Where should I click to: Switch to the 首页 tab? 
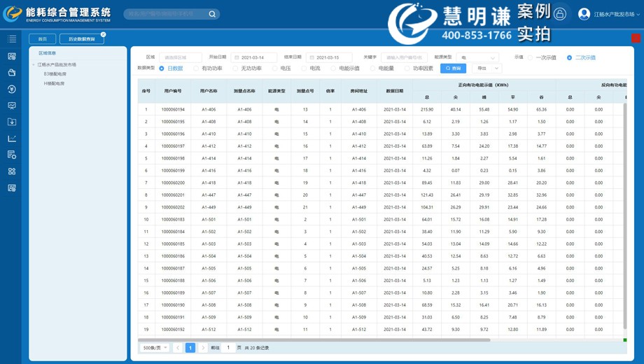pyautogui.click(x=42, y=39)
